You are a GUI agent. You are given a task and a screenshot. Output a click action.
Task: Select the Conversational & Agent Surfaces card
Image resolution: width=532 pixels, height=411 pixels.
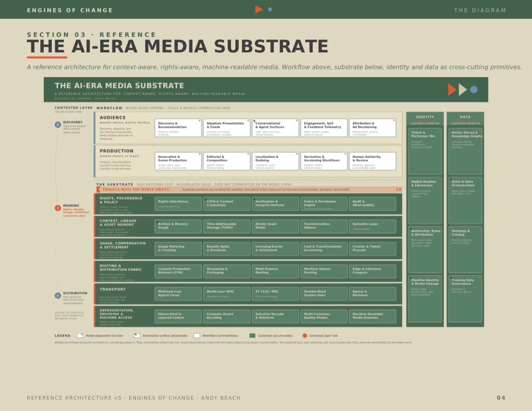pos(276,128)
